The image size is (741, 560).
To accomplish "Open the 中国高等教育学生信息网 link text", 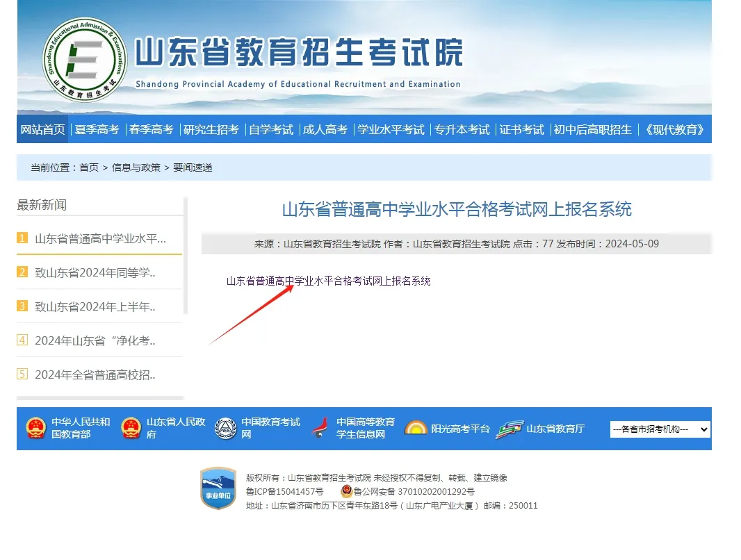I will [366, 428].
